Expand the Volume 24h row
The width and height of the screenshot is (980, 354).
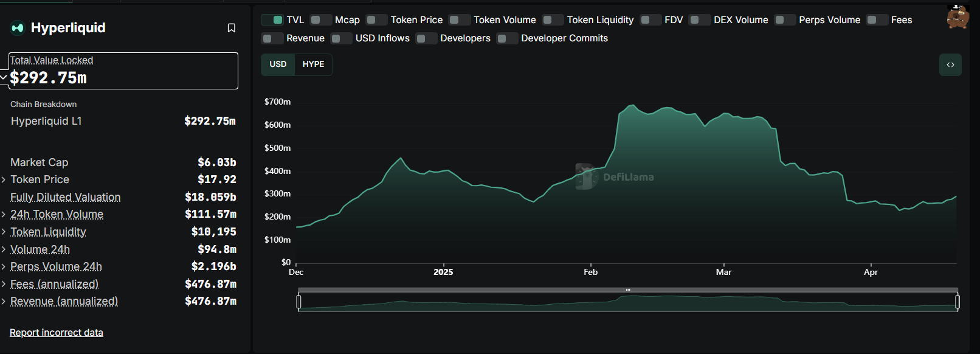coord(4,249)
